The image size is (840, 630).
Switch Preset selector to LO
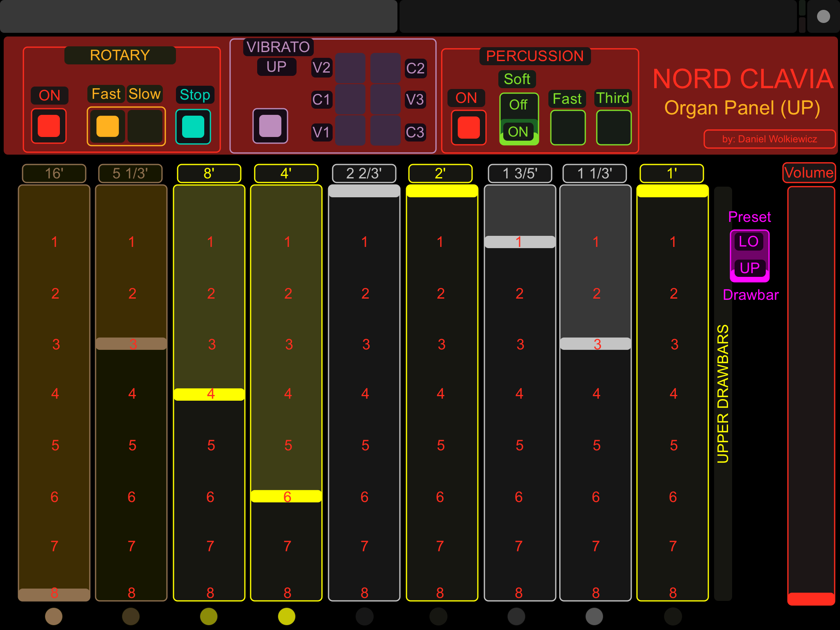pos(749,242)
